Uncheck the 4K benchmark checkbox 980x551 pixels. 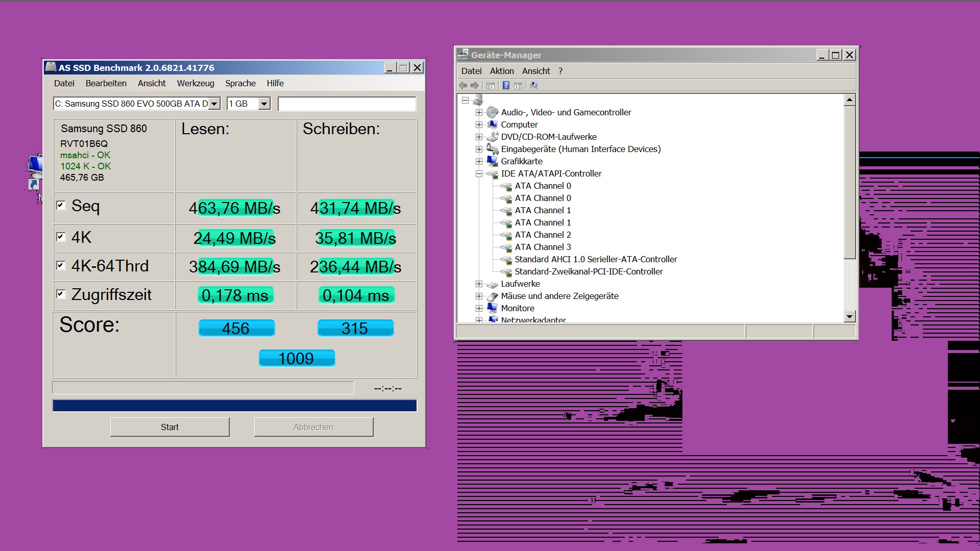tap(61, 237)
